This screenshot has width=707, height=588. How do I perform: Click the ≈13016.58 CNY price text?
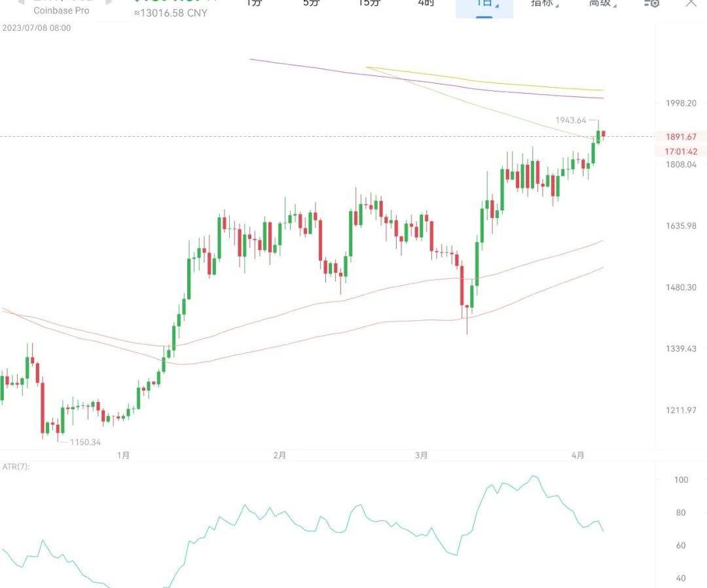coord(170,13)
